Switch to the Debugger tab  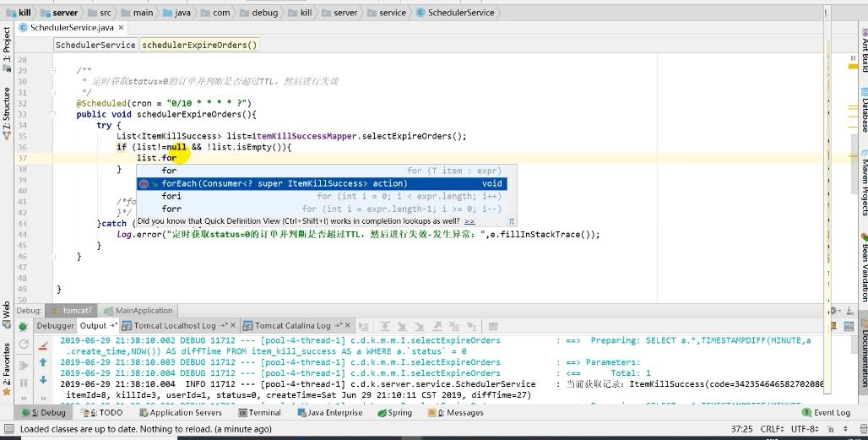click(x=56, y=326)
